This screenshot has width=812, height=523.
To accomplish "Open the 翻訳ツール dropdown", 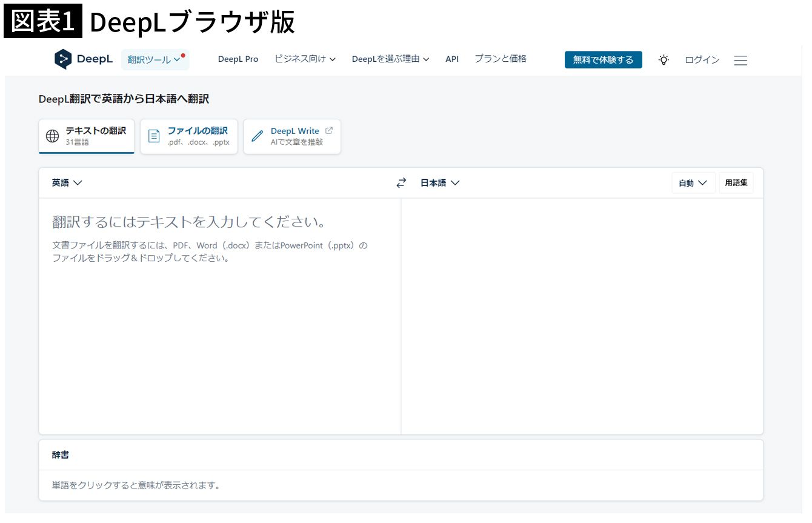I will click(155, 59).
